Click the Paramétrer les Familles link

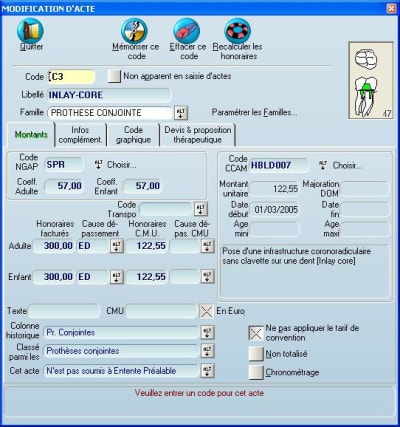(254, 112)
